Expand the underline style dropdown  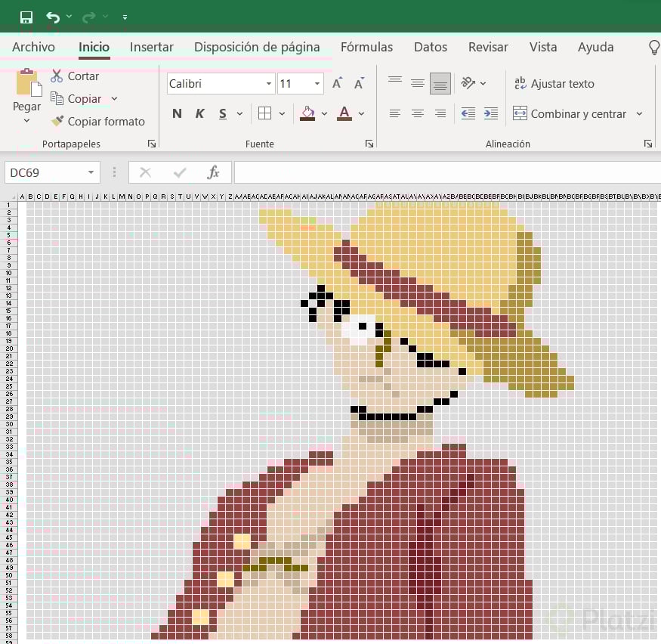coord(239,113)
